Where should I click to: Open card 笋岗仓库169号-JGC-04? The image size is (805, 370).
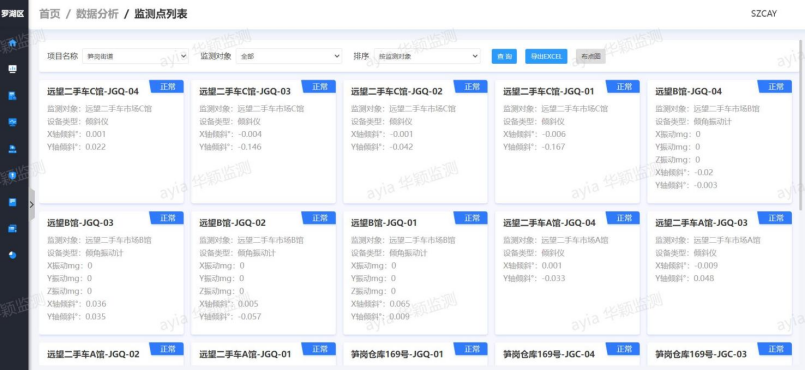coord(567,354)
